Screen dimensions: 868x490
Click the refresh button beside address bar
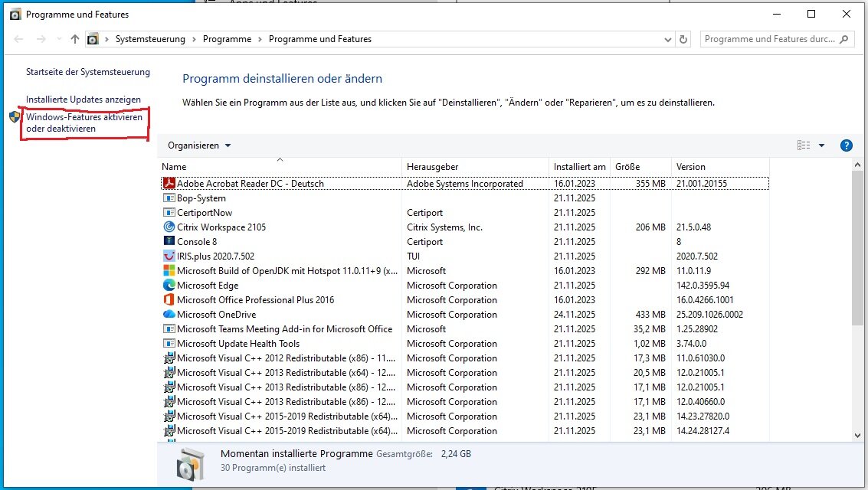pos(684,39)
